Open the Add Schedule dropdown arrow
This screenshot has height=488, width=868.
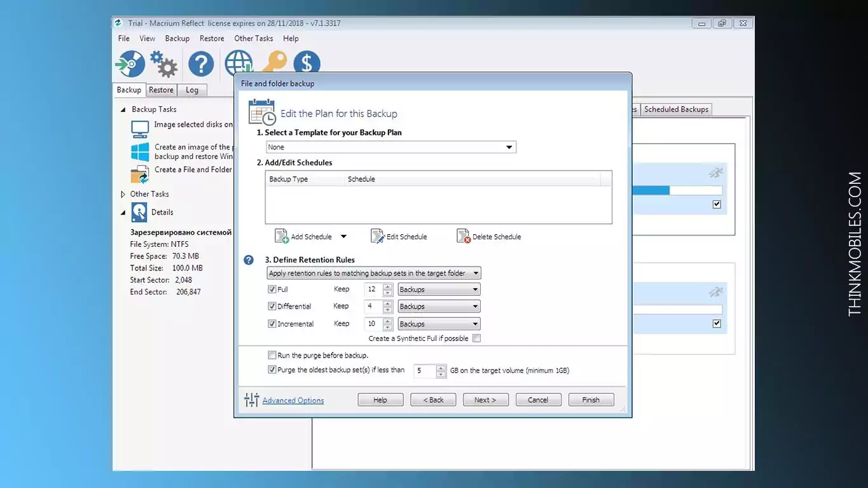pyautogui.click(x=343, y=236)
